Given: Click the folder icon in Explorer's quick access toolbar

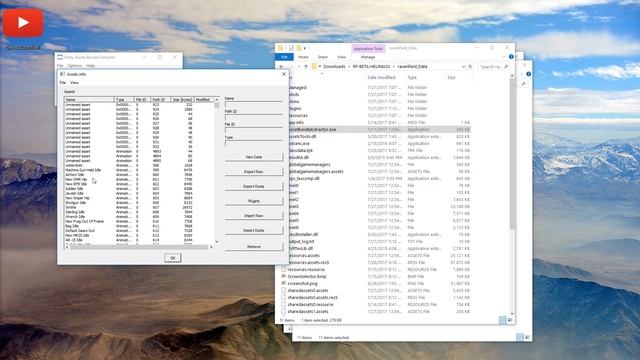Looking at the screenshot, I should [280, 48].
